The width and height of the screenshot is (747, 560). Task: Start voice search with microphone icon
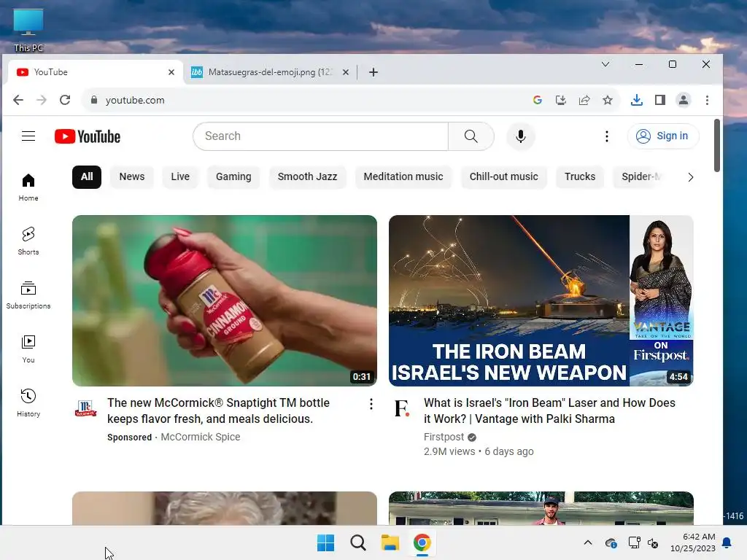[x=521, y=136]
